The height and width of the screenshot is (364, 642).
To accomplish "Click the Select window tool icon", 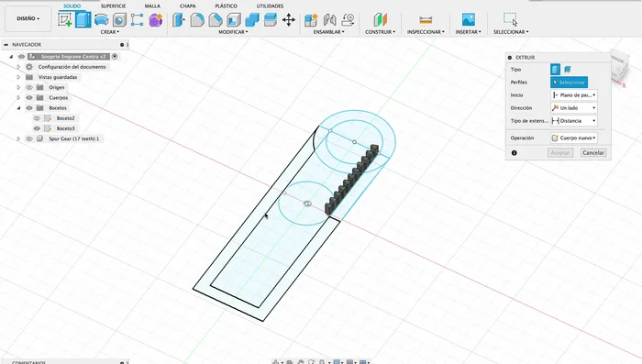I will pyautogui.click(x=511, y=19).
